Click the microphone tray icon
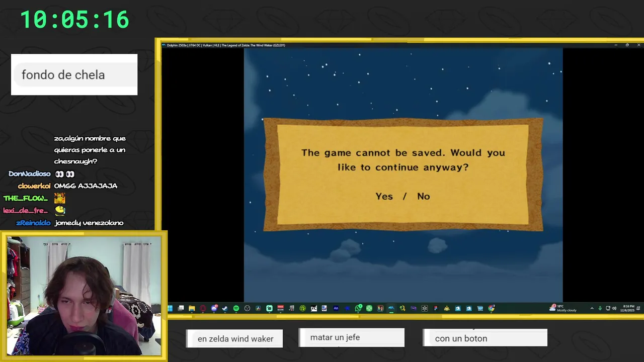The image size is (644, 362). pos(600,308)
